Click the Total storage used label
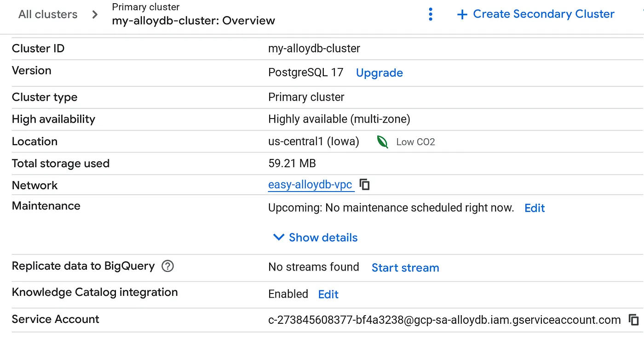 [x=61, y=164]
